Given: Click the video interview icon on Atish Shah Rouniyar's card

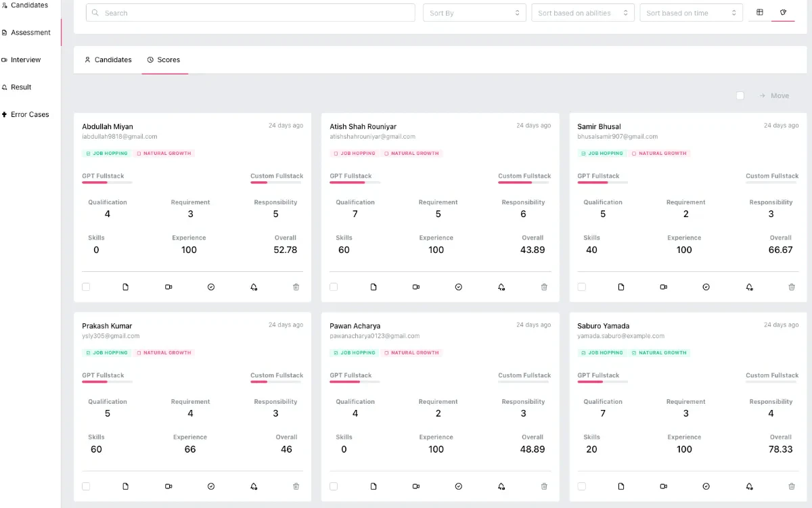Looking at the screenshot, I should click(x=415, y=287).
